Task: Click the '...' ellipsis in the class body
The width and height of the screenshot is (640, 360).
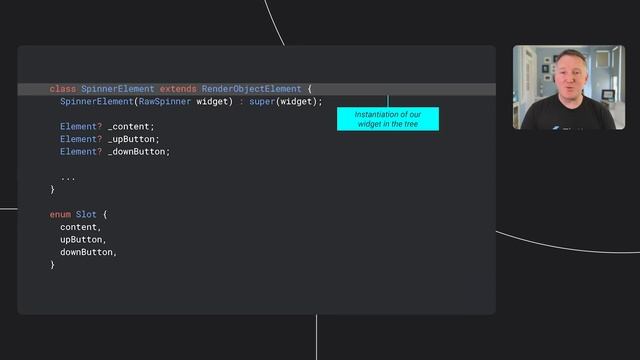Action: click(x=68, y=178)
